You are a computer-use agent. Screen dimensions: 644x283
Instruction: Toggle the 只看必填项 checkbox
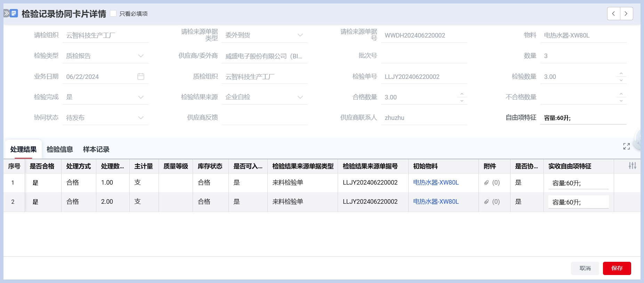coord(113,14)
